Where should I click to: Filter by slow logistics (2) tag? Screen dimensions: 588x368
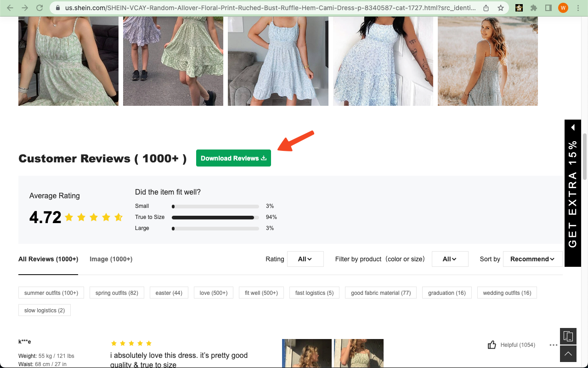coord(45,310)
